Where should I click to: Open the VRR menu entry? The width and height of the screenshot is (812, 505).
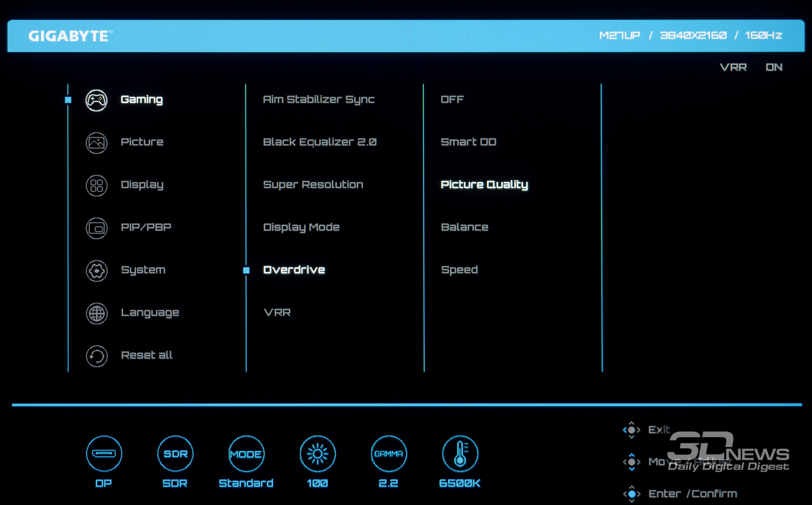pyautogui.click(x=278, y=312)
